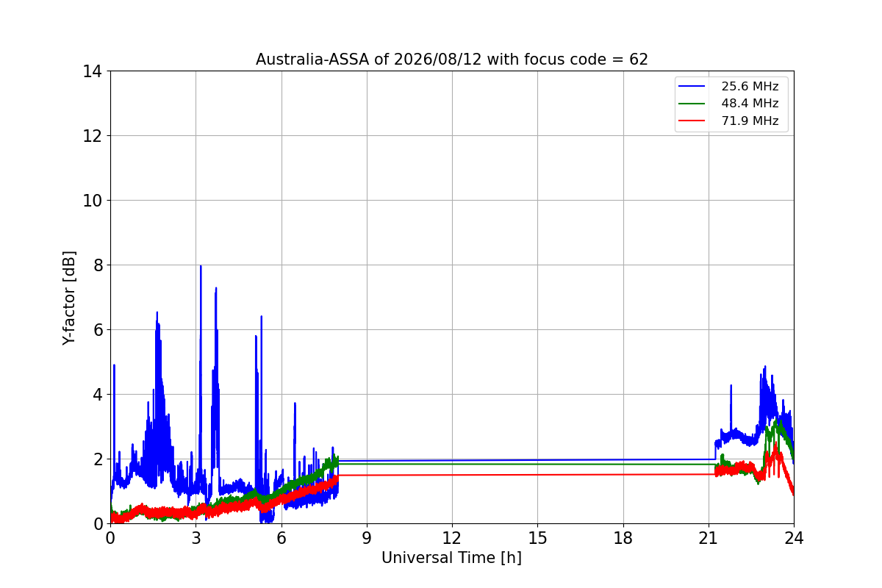Select the 25.6 MHz legend label
The width and height of the screenshot is (882, 588).
click(x=750, y=86)
